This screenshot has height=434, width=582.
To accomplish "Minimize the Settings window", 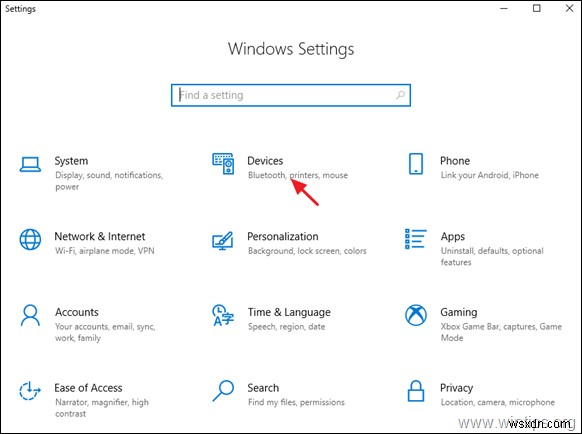I will pos(504,8).
